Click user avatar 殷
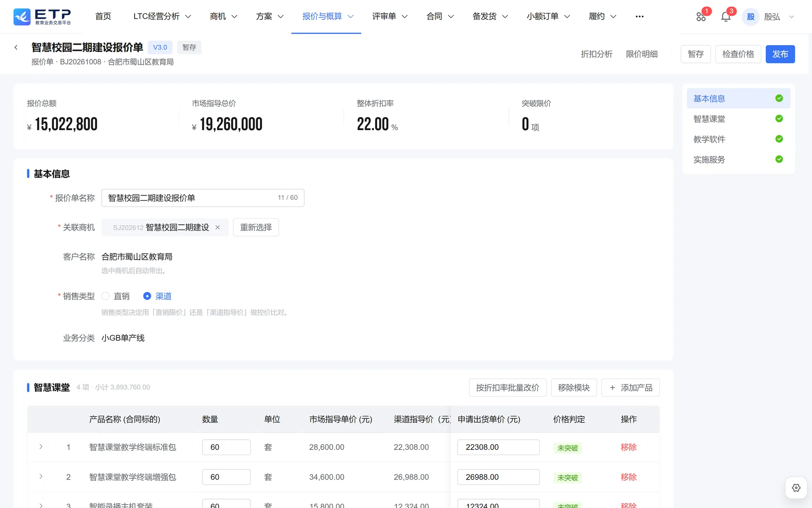 [x=750, y=17]
